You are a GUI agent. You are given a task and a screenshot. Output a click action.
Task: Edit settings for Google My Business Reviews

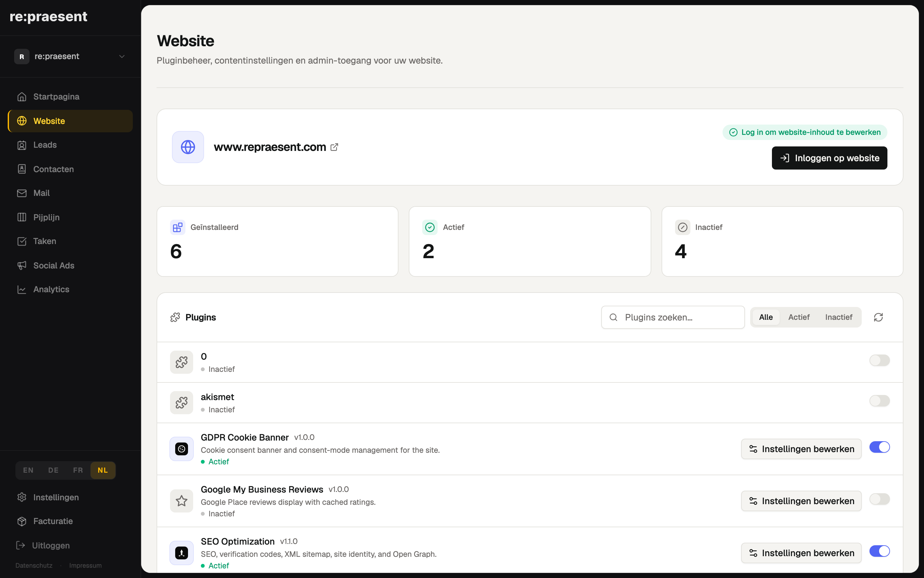(801, 501)
